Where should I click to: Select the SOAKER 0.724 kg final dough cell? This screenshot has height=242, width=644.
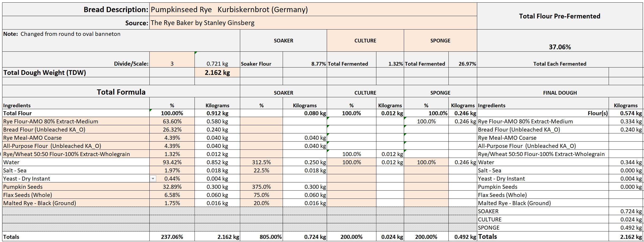625,211
